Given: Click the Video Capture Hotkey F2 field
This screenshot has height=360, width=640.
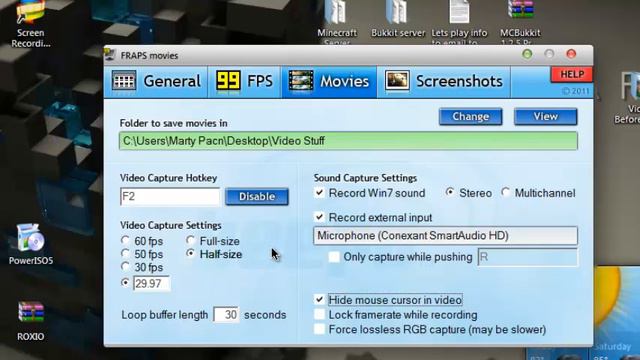Looking at the screenshot, I should [x=170, y=196].
